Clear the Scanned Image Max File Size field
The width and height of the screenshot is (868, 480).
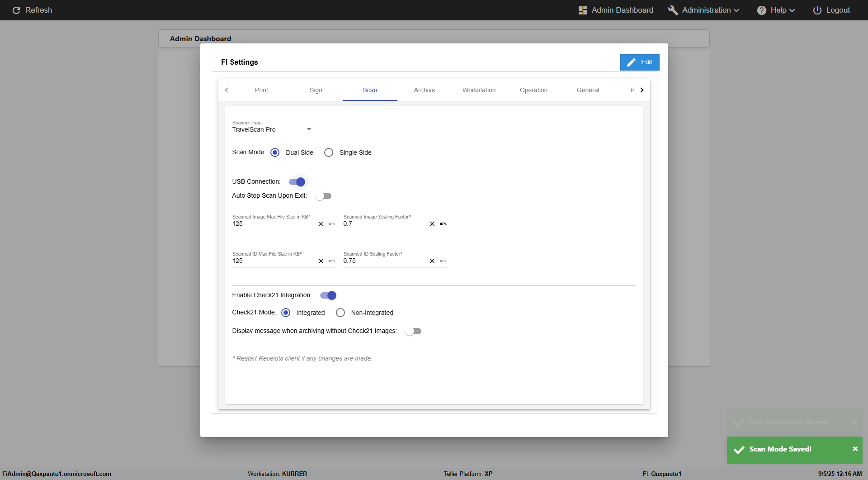[x=321, y=224]
